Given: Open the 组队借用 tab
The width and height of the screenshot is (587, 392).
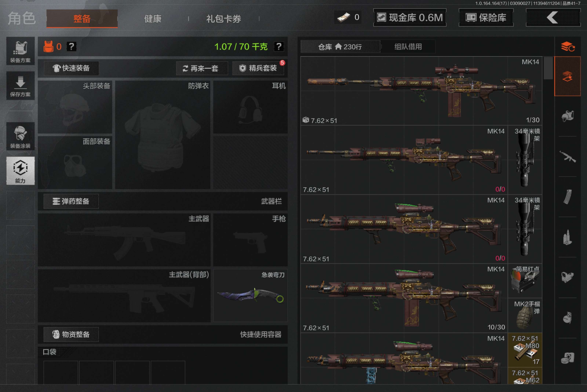Looking at the screenshot, I should (408, 47).
